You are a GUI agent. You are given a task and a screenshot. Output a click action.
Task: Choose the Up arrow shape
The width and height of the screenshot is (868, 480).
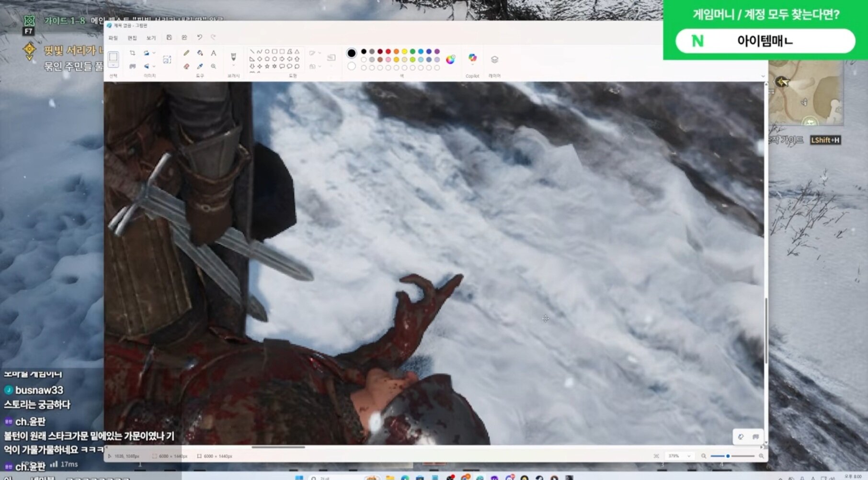[297, 59]
